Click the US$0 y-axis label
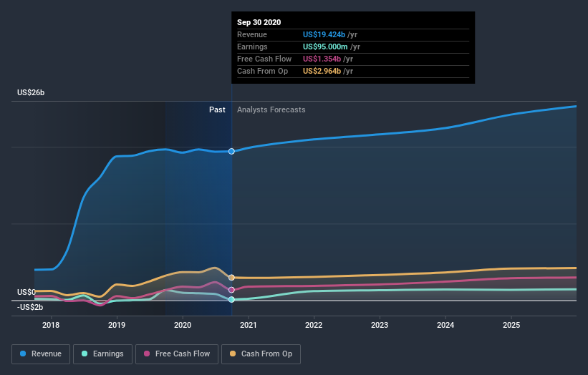588x375 pixels. [x=26, y=292]
